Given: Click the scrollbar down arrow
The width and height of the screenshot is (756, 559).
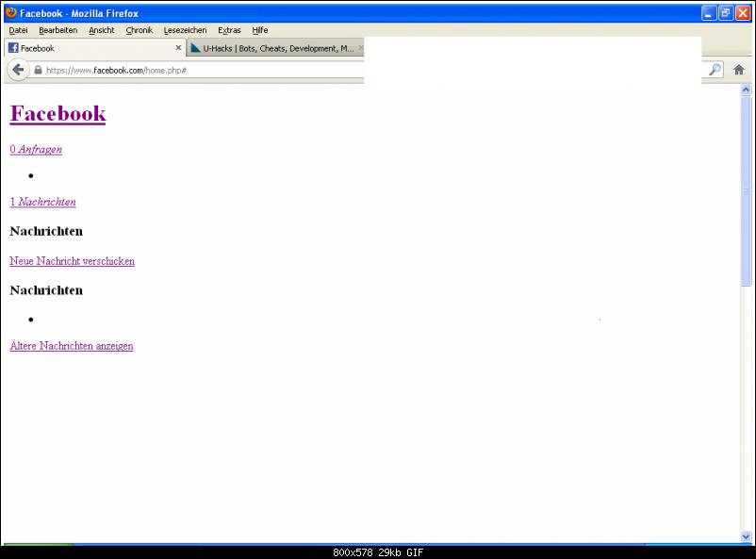Looking at the screenshot, I should tap(746, 536).
